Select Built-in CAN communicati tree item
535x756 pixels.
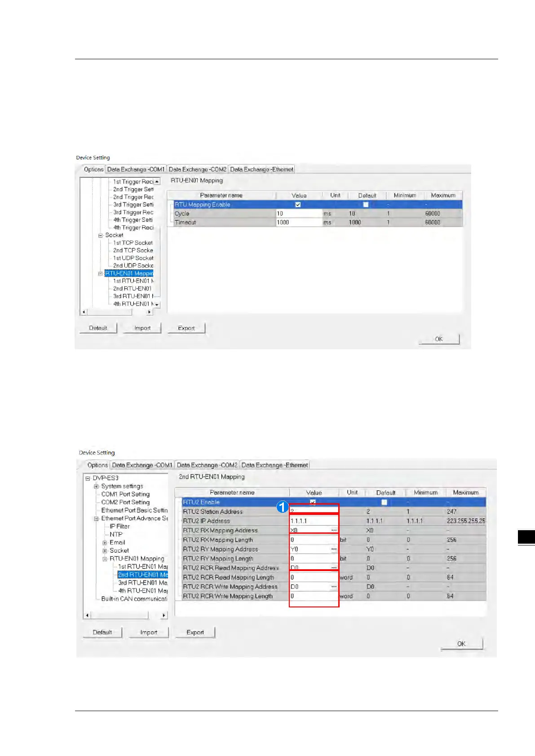pos(134,599)
